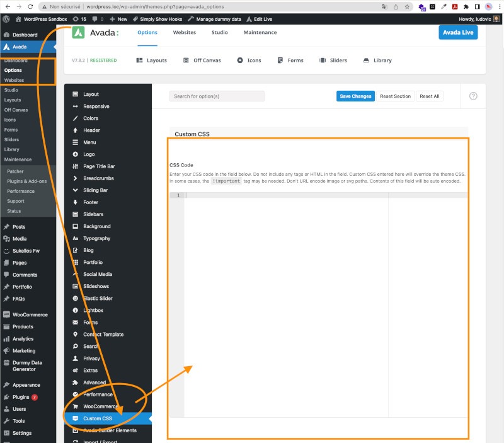Open the WooCommerce options section
The height and width of the screenshot is (443, 504).
point(98,406)
